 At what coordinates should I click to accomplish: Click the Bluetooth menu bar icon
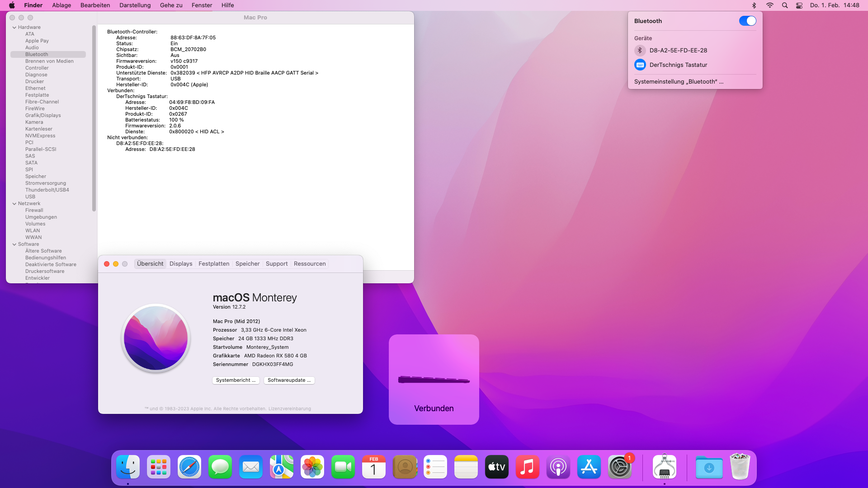pyautogui.click(x=754, y=5)
